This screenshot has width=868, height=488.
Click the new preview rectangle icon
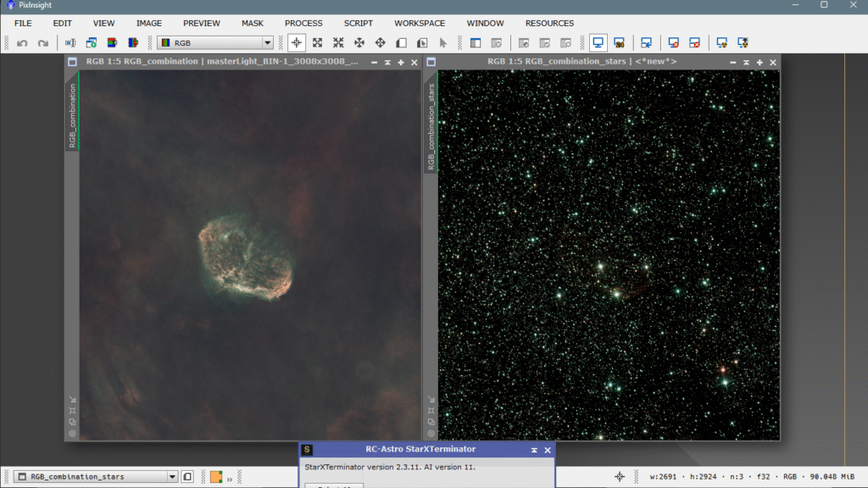point(401,42)
